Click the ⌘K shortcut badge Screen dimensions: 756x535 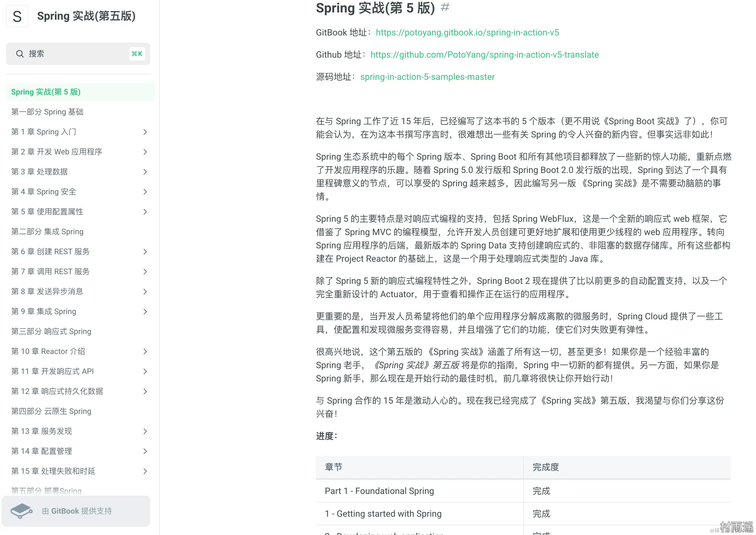pos(137,54)
